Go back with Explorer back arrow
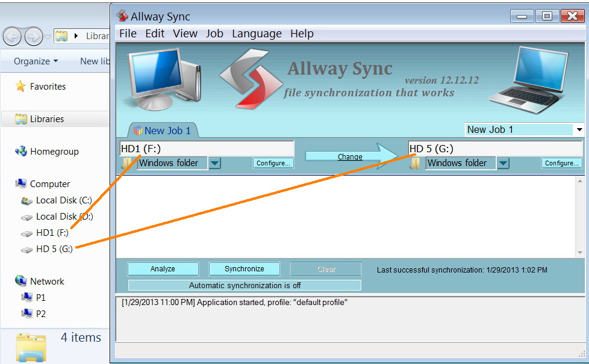 12,36
